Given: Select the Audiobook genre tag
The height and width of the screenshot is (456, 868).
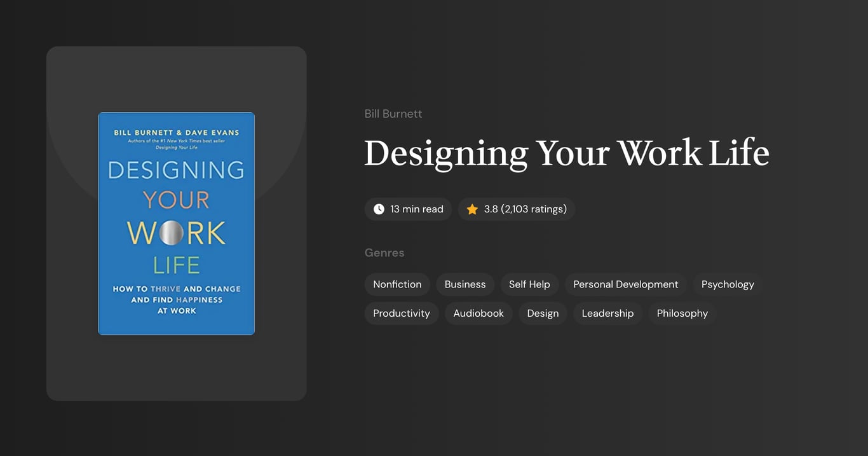Looking at the screenshot, I should tap(478, 313).
